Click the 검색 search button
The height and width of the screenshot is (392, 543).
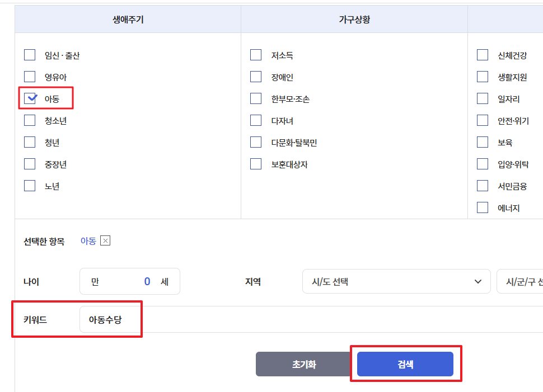405,364
